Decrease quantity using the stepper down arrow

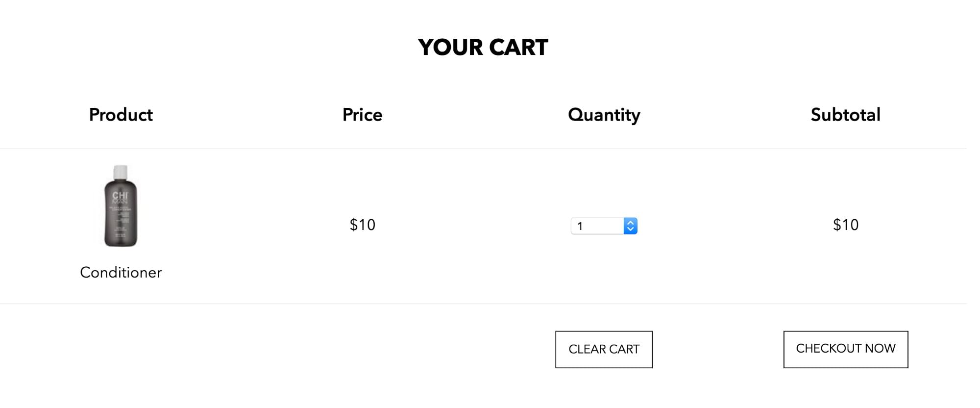(x=631, y=229)
